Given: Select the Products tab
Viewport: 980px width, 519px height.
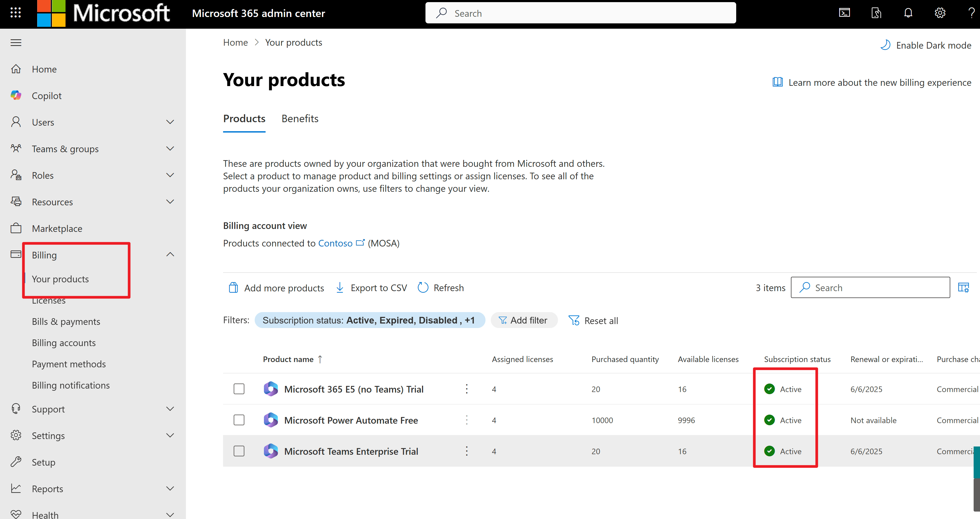Looking at the screenshot, I should pos(244,119).
